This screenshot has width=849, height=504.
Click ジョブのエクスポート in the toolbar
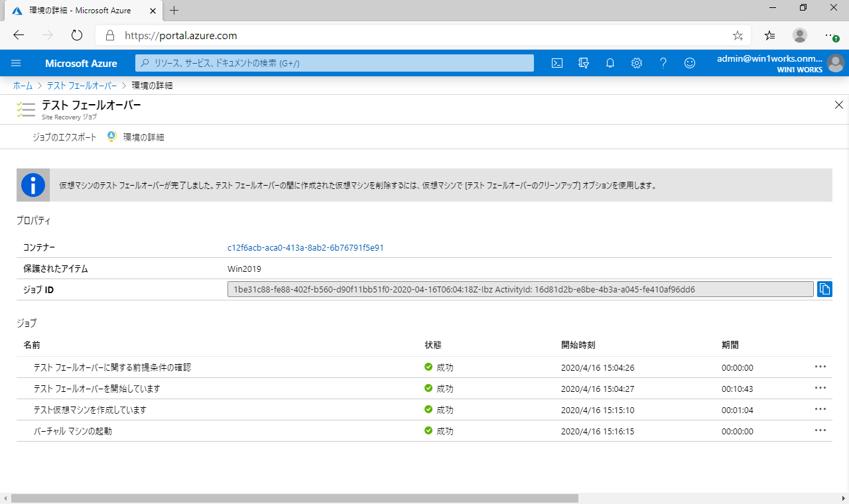pos(64,137)
